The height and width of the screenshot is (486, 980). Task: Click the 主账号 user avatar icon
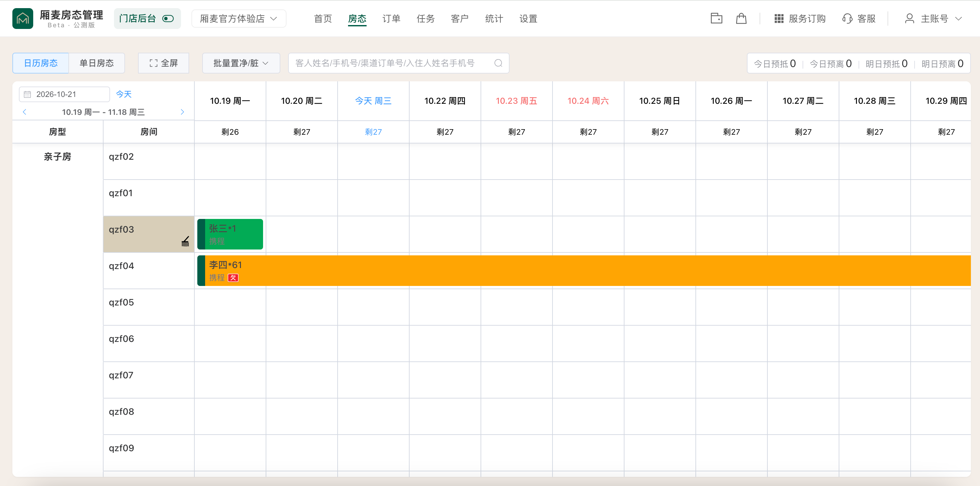(909, 19)
